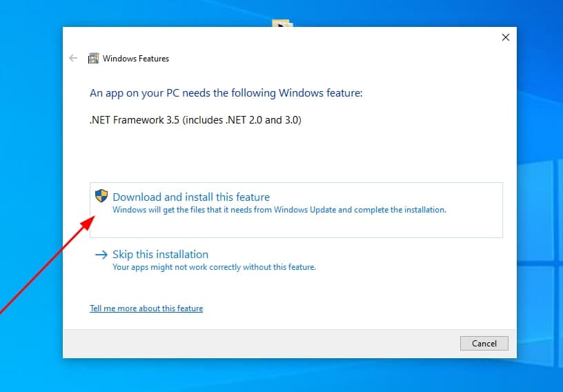Image resolution: width=563 pixels, height=392 pixels.
Task: Click the Windows Features title icon
Action: 93,59
